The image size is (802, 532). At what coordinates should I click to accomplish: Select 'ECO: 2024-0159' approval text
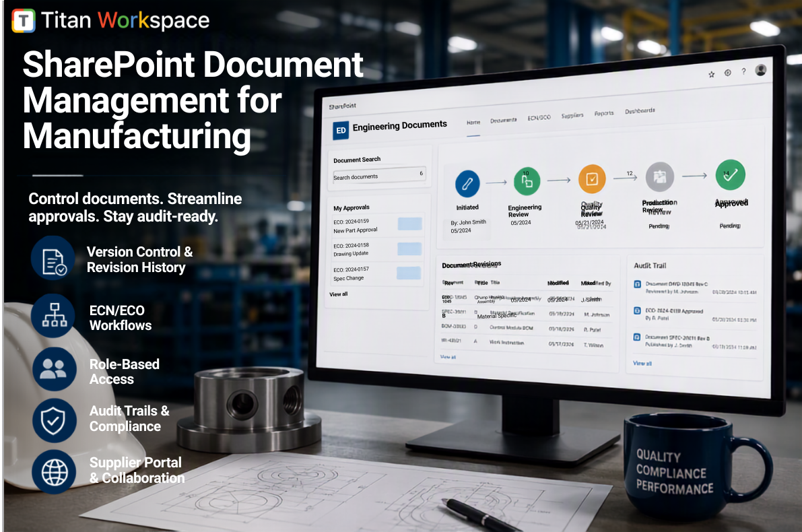pos(351,222)
